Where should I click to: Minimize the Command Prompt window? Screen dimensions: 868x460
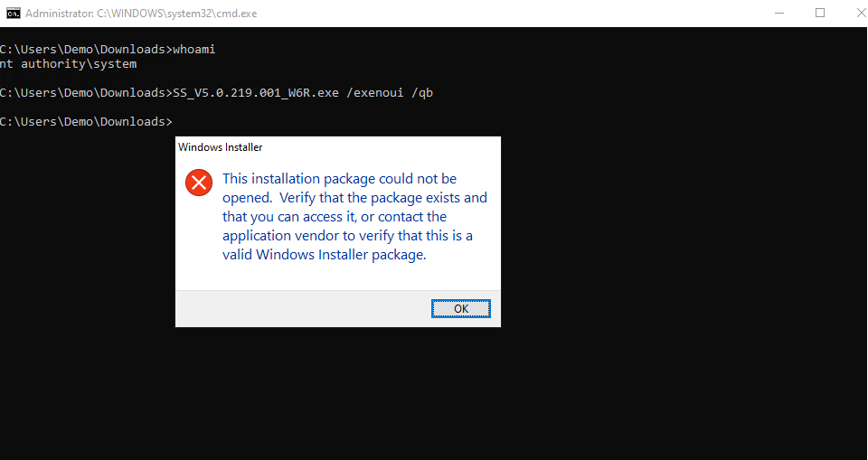[x=778, y=14]
